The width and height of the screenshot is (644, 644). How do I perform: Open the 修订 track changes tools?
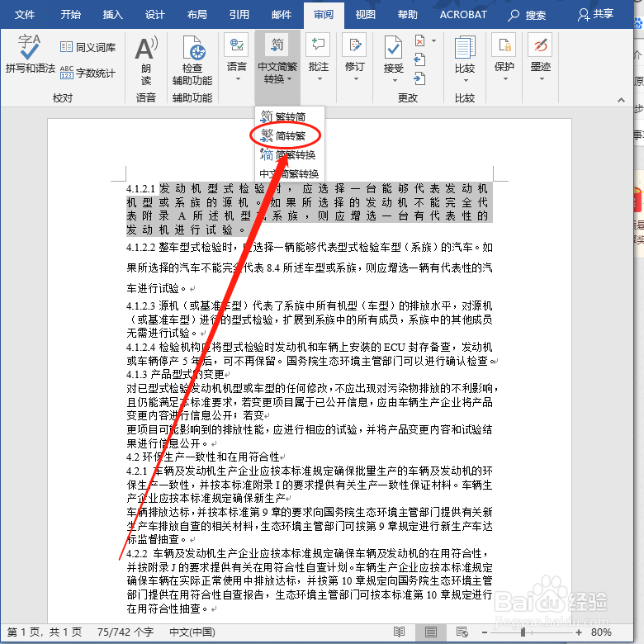(354, 58)
